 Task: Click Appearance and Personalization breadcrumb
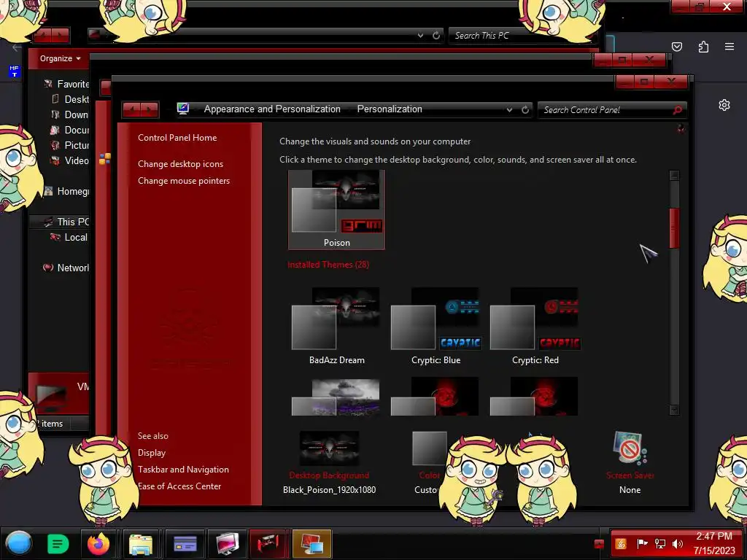[272, 109]
